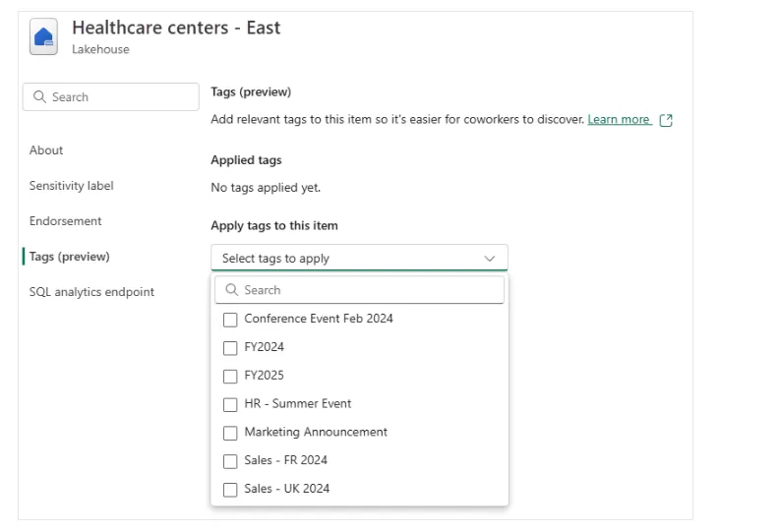
Task: Click the tags dropdown Search box
Action: pos(359,289)
